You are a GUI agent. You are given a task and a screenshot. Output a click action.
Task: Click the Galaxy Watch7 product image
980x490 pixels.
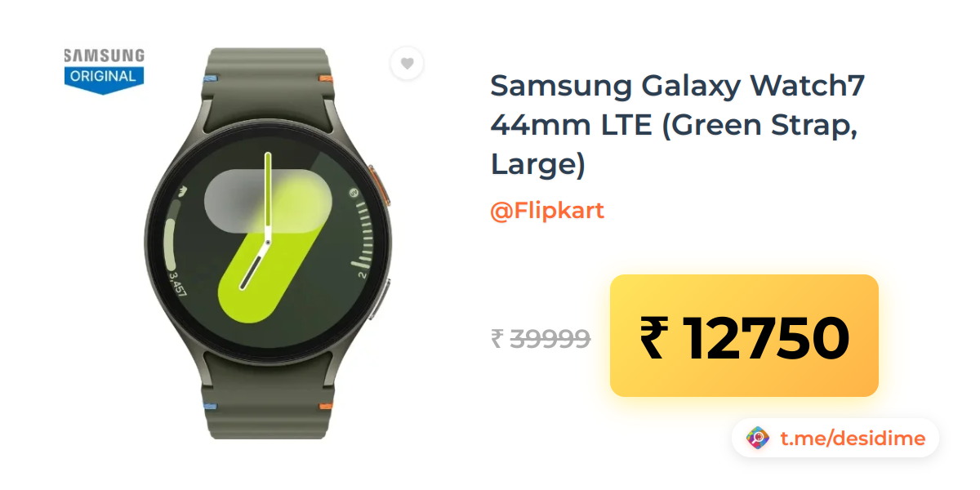269,243
